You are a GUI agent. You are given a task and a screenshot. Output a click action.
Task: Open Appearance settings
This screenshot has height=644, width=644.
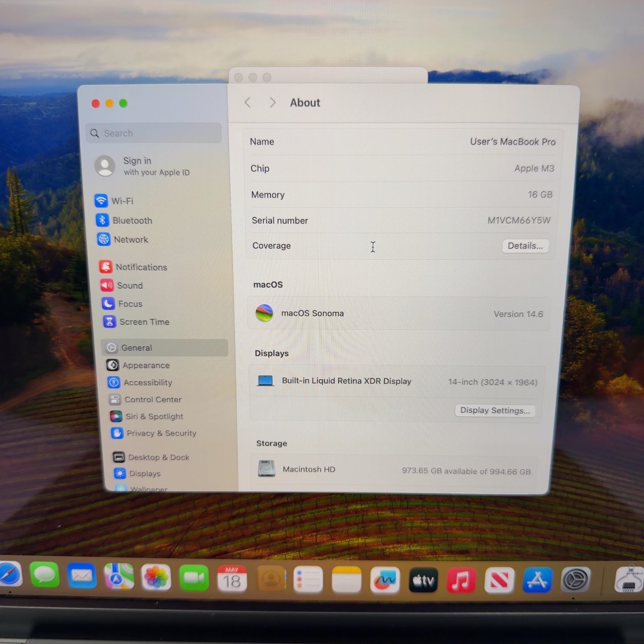click(138, 365)
